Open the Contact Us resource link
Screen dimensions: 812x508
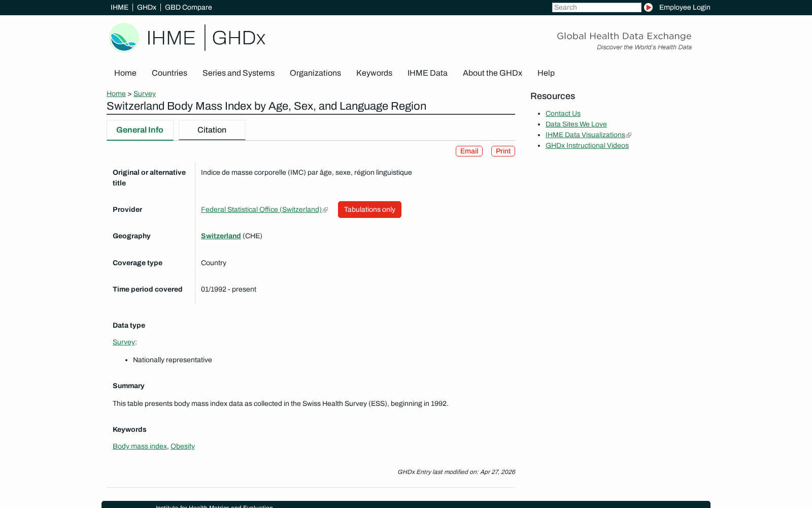pos(563,113)
